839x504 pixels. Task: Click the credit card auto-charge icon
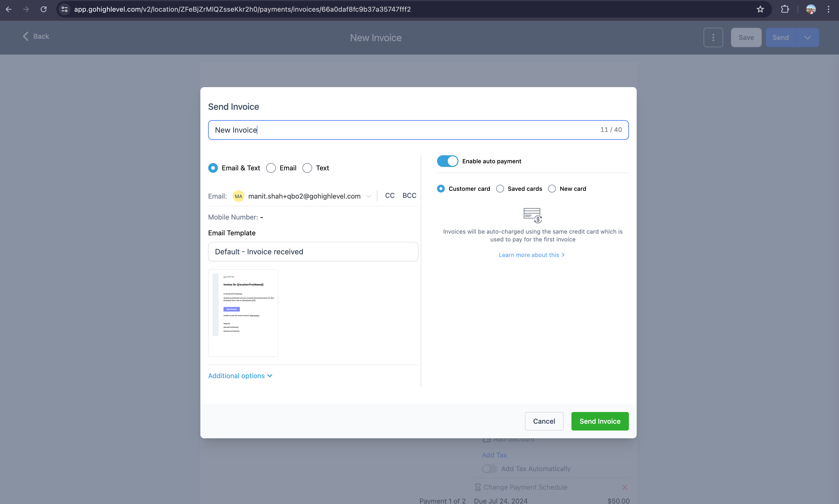pyautogui.click(x=533, y=215)
